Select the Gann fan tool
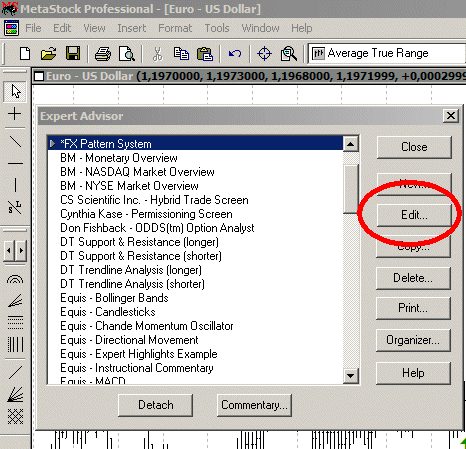Image resolution: width=466 pixels, height=449 pixels. [x=15, y=395]
